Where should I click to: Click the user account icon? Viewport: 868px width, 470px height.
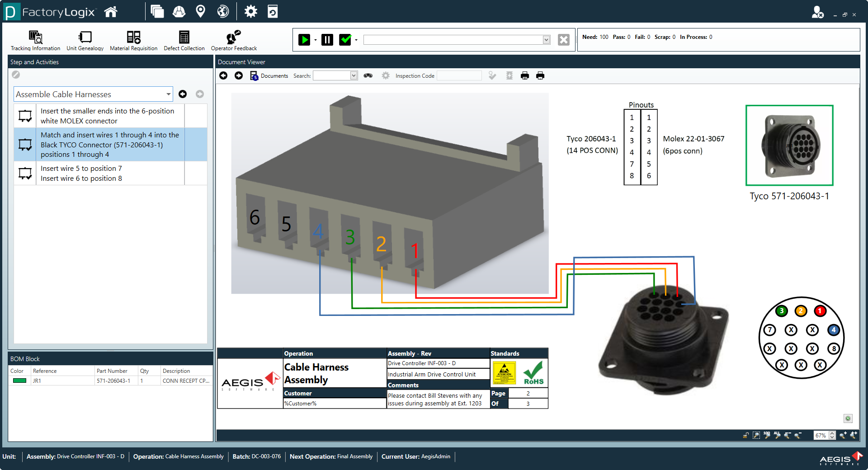point(817,12)
